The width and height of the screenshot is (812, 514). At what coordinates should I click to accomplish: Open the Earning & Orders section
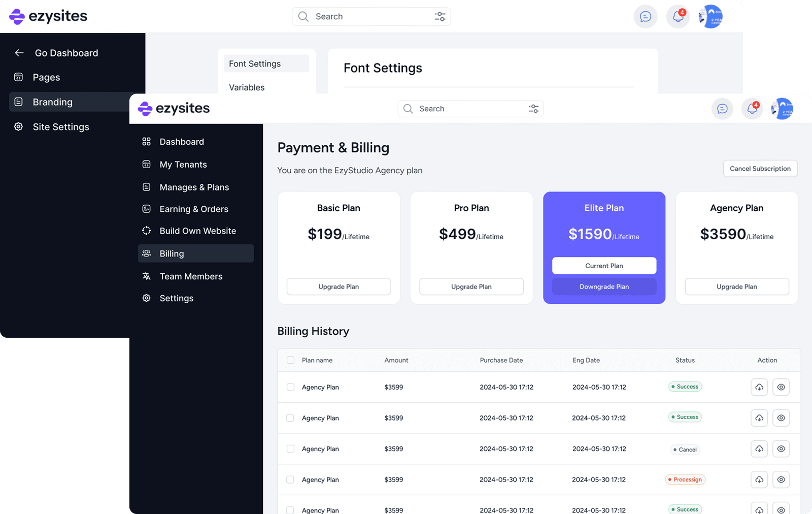(194, 209)
